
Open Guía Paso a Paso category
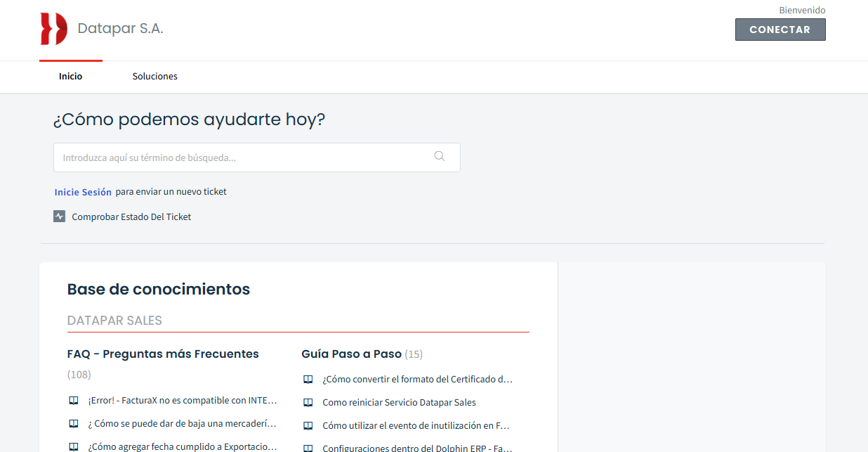(351, 354)
